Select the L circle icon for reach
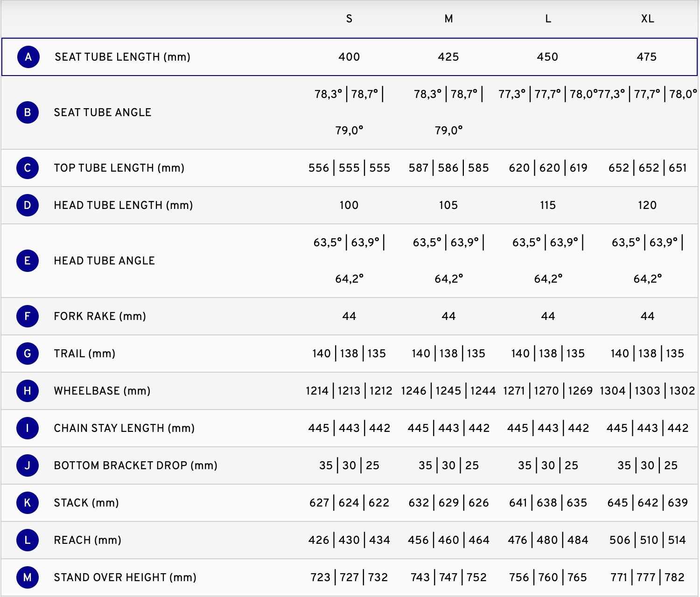This screenshot has height=597, width=700. tap(28, 540)
